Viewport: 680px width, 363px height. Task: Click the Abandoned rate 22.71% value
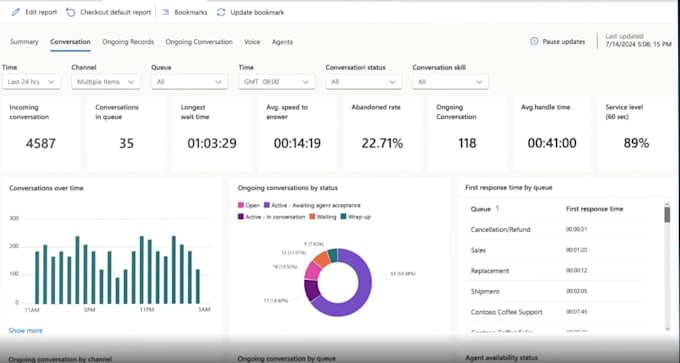[382, 143]
